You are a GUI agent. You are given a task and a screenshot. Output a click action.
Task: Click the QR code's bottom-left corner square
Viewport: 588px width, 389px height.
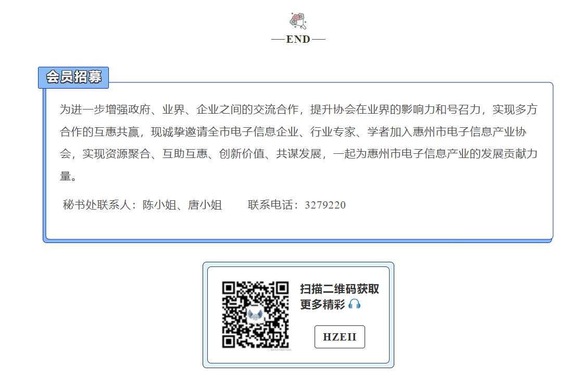[229, 341]
